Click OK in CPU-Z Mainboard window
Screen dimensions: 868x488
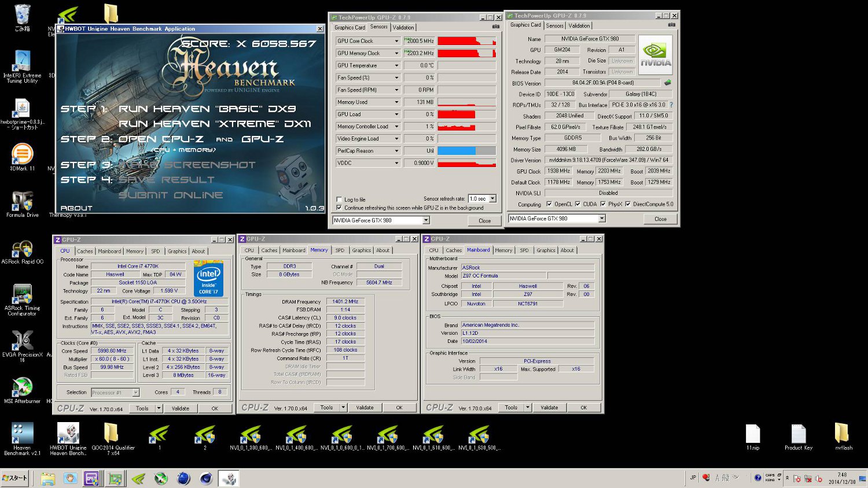583,408
